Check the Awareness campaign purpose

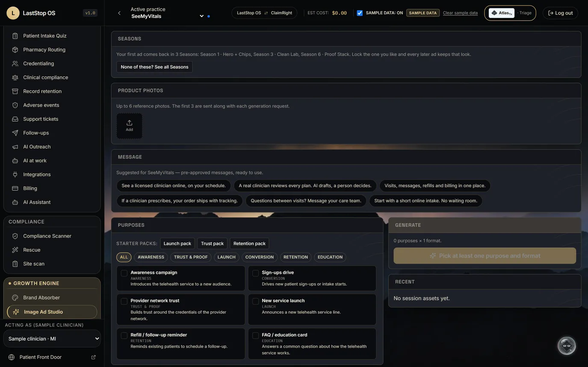pos(124,273)
